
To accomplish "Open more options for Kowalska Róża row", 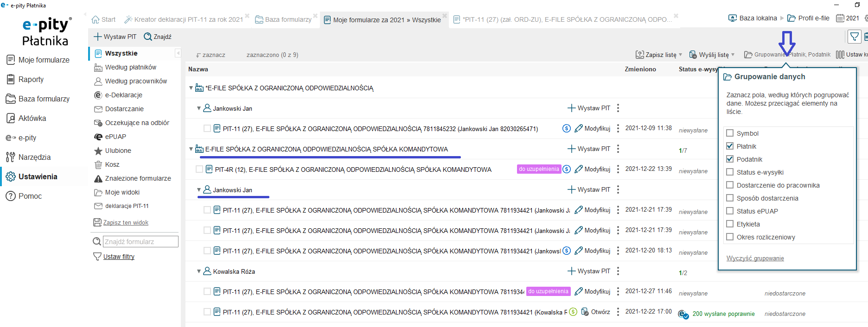I will click(x=618, y=271).
